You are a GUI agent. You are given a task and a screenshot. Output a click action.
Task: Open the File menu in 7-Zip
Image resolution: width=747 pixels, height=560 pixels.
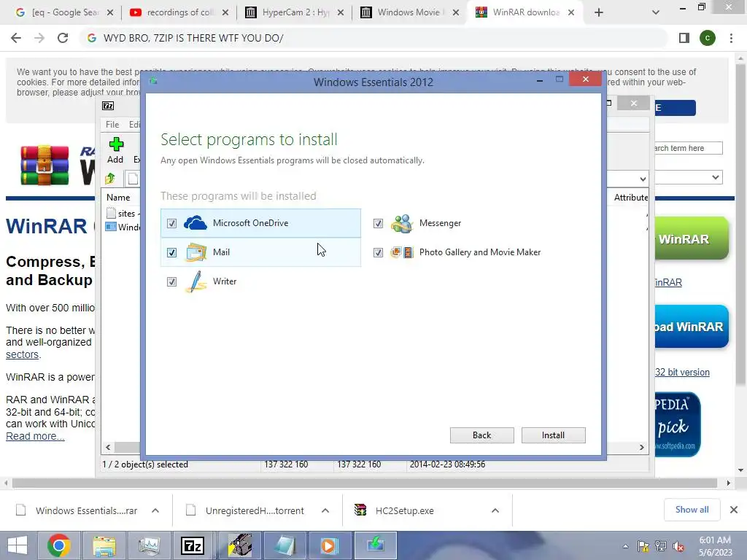point(112,125)
